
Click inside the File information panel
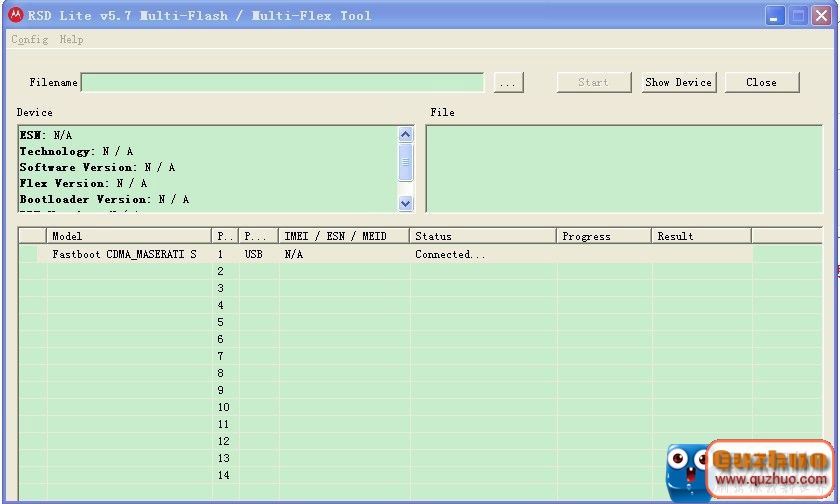(x=624, y=169)
